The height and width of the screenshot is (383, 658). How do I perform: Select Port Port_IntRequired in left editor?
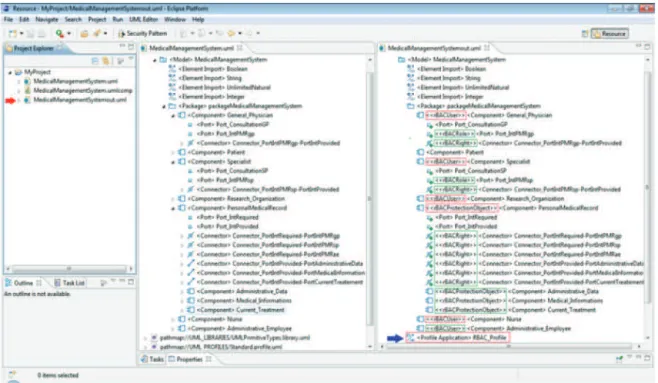(227, 217)
